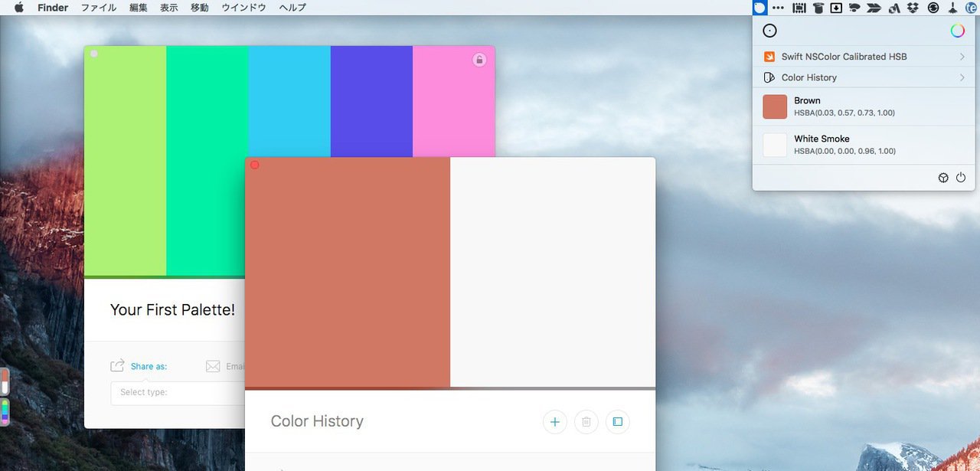Image resolution: width=980 pixels, height=471 pixels.
Task: Open the ファイル menu
Action: coord(99,8)
